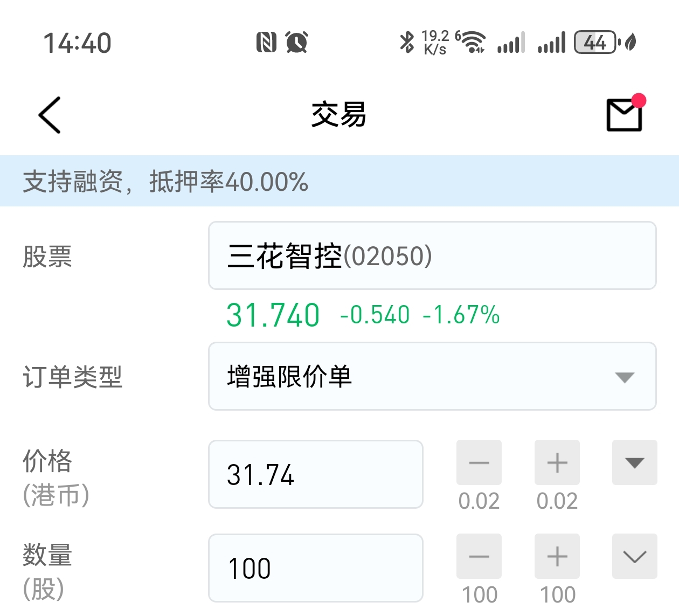This screenshot has height=616, width=679.
Task: Open the price options dropdown arrow
Action: [x=635, y=462]
